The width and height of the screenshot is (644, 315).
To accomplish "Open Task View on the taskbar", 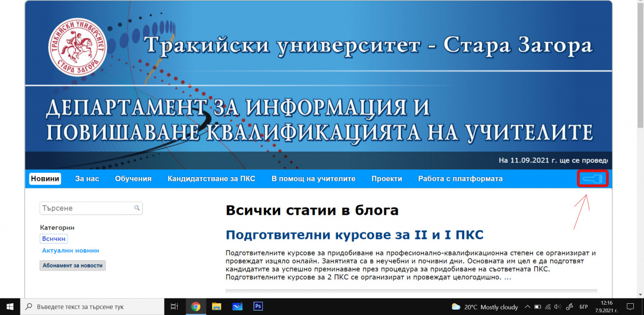I will click(174, 307).
